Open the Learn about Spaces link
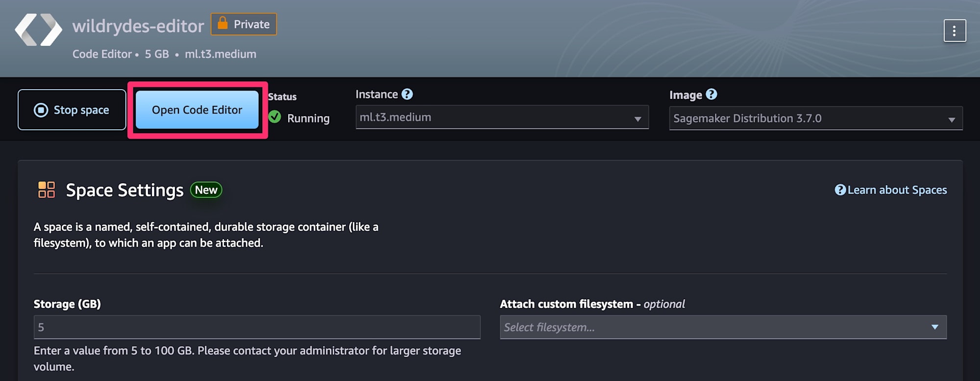Screen dimensions: 980x381 pos(897,190)
